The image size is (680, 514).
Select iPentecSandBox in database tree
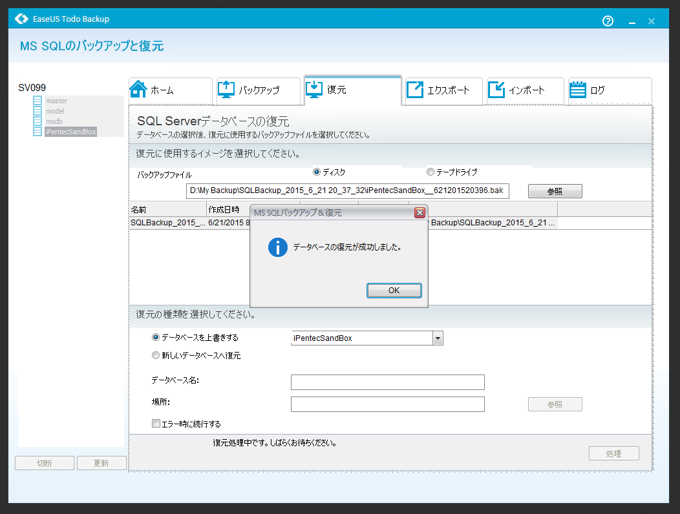(x=71, y=132)
